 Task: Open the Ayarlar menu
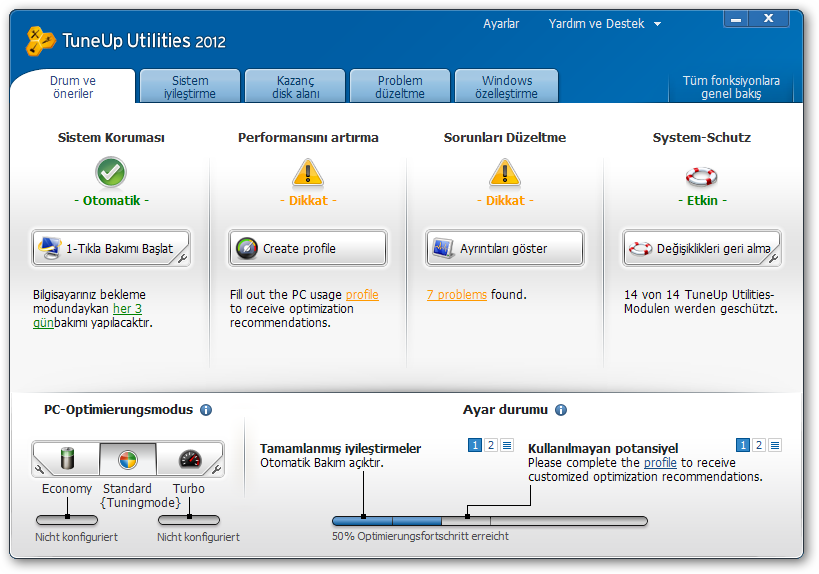coord(501,24)
